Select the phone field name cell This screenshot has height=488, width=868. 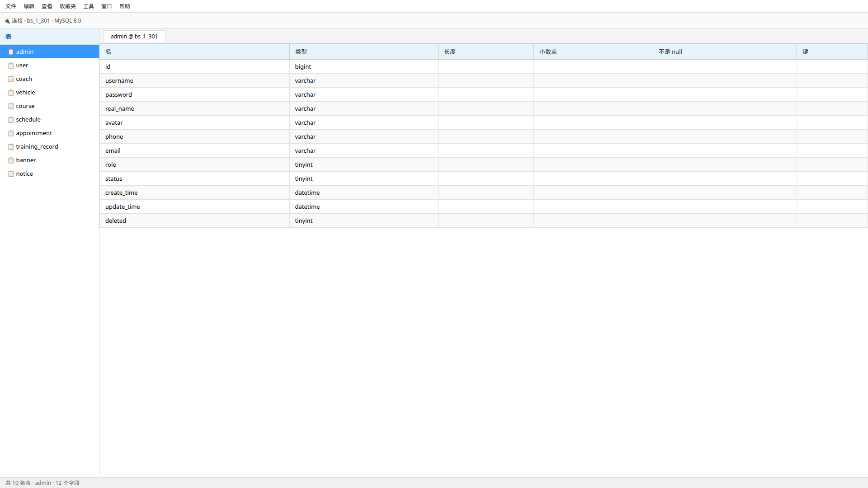coord(194,136)
